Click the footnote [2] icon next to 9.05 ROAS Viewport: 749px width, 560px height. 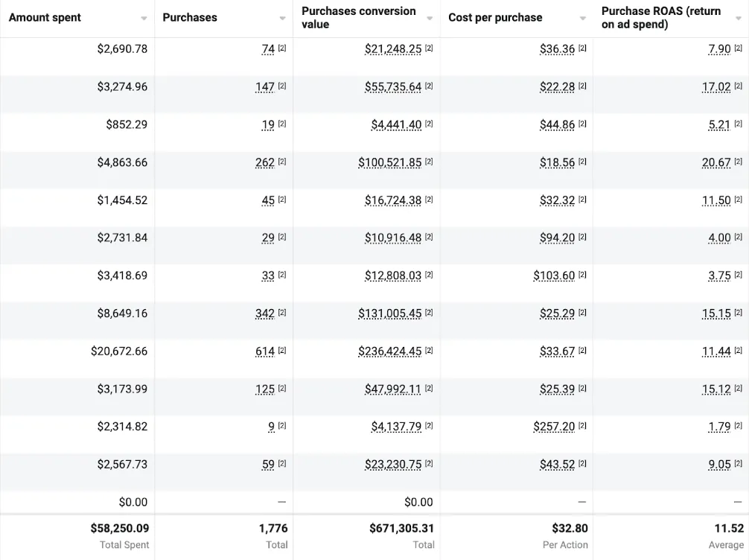click(738, 464)
